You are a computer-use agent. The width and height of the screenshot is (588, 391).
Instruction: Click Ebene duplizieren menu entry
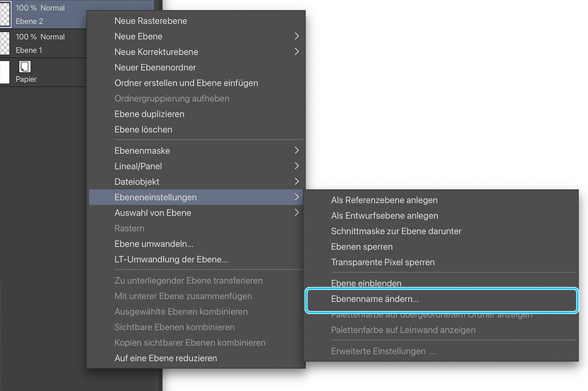149,114
